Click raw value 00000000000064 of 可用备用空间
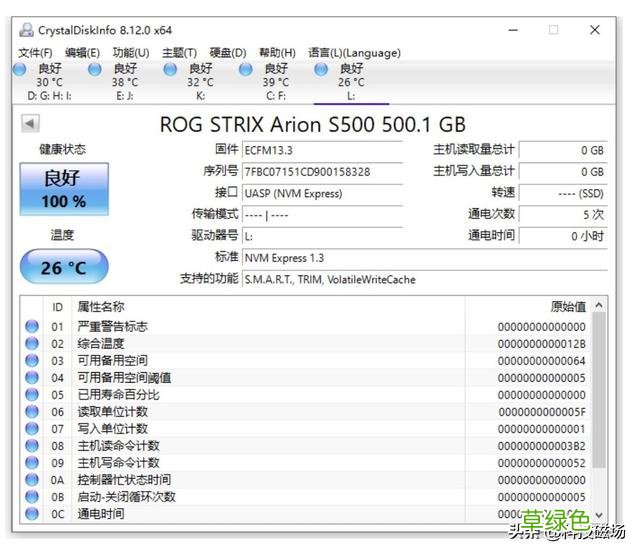 (542, 361)
